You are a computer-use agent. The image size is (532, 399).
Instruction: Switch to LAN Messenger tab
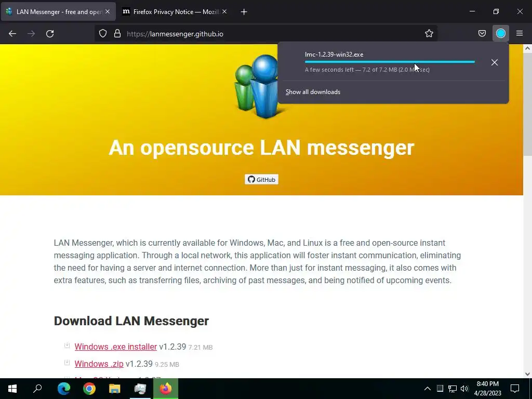[x=58, y=12]
